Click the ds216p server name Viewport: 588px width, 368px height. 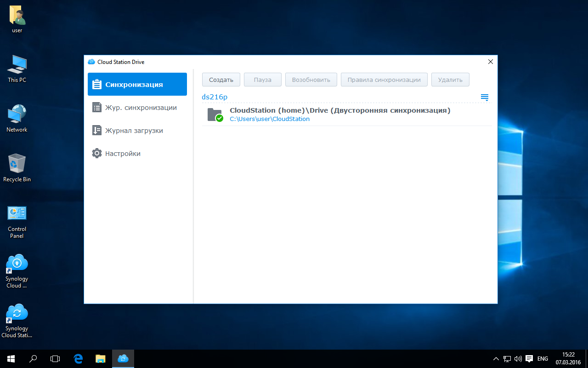point(215,97)
